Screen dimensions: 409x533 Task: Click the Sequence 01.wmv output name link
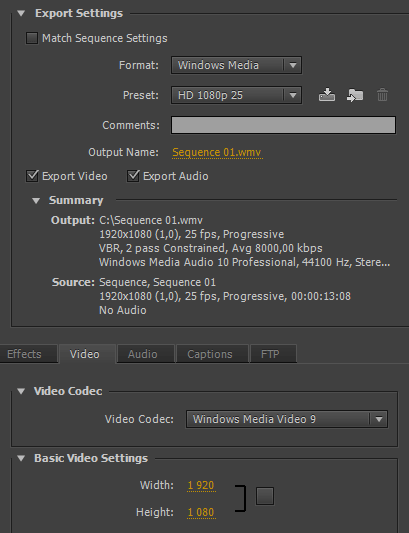pos(217,152)
